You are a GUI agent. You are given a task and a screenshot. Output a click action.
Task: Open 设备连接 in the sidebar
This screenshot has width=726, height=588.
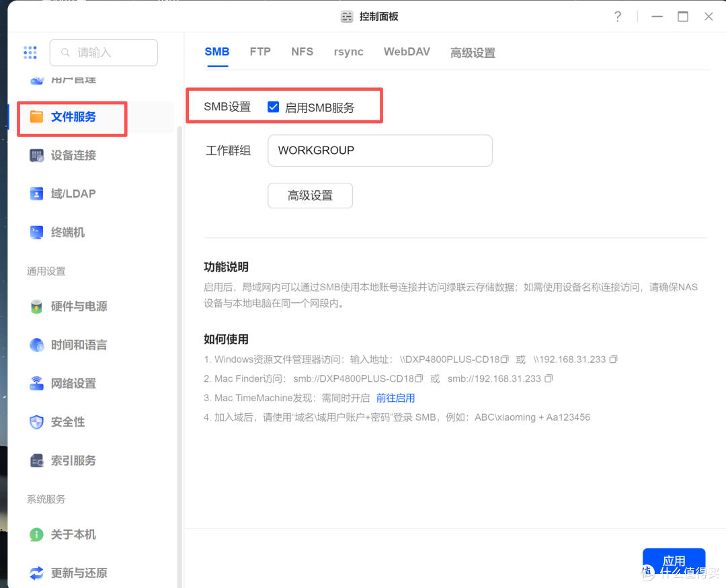(74, 155)
